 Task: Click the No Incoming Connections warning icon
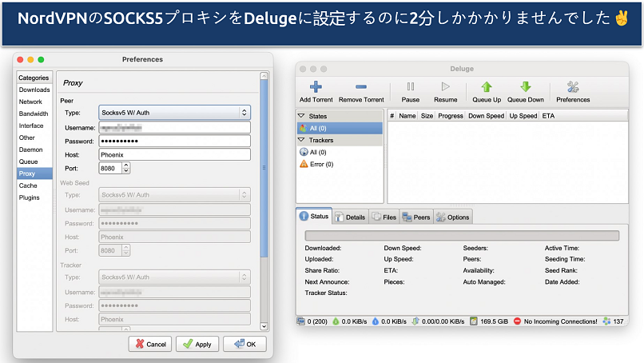(517, 321)
